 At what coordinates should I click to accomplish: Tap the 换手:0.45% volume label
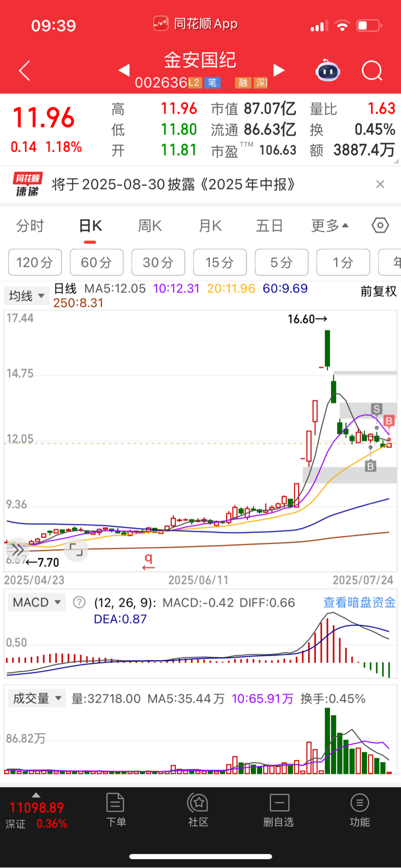point(333,699)
